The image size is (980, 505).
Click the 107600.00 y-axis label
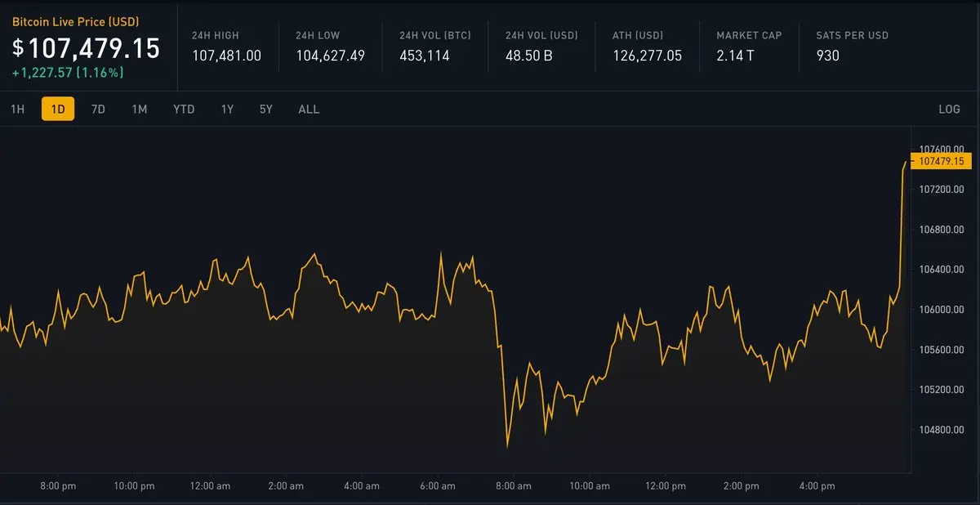click(x=942, y=149)
